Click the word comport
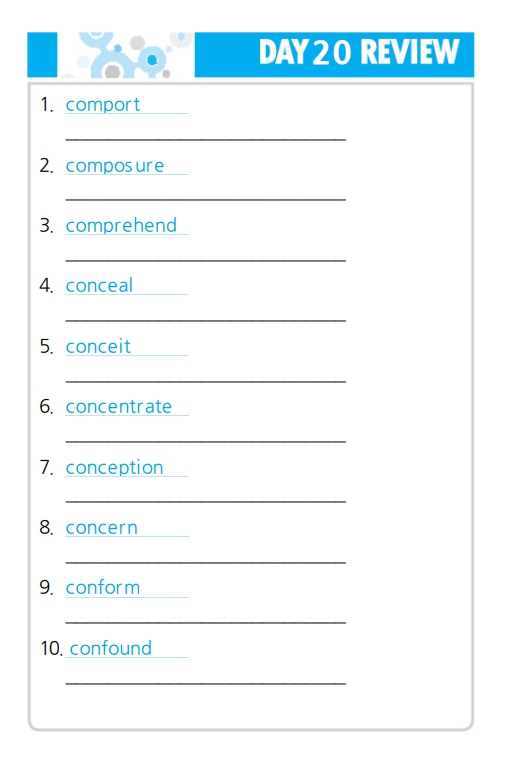529x758 pixels. (x=103, y=105)
